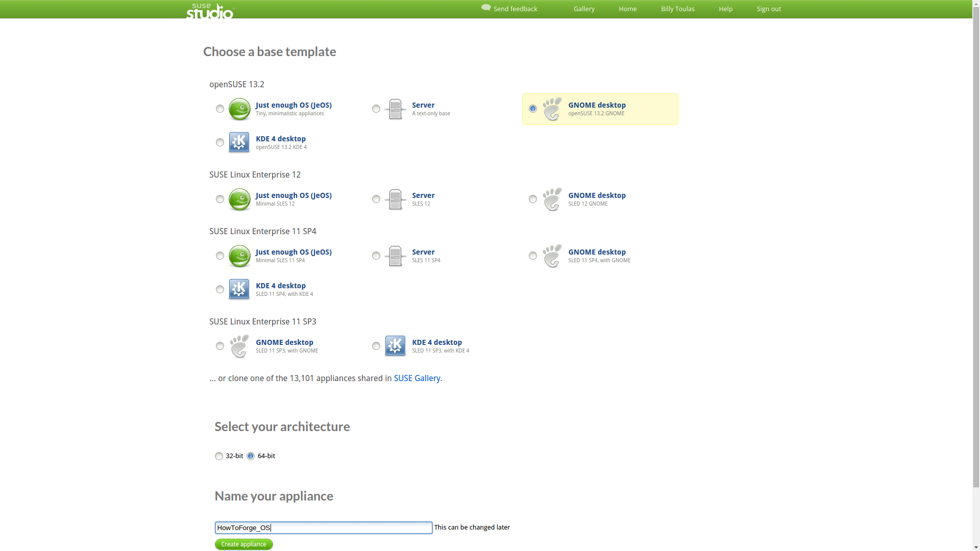
Task: Select Minimal SLES 12 JeOS radio button
Action: tap(220, 199)
